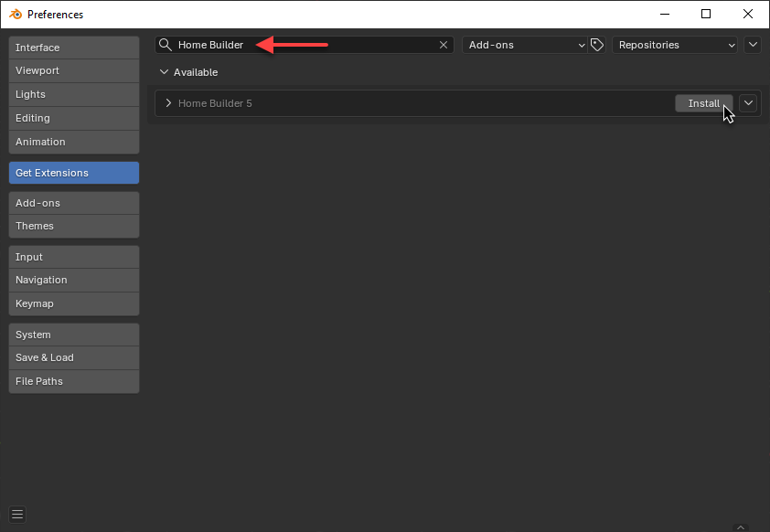Install the Home Builder 5 extension
Viewport: 770px width, 532px height.
(x=703, y=103)
